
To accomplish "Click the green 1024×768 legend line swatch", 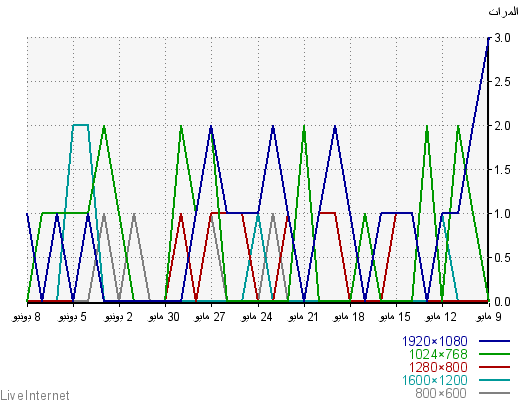I will click(x=495, y=354).
